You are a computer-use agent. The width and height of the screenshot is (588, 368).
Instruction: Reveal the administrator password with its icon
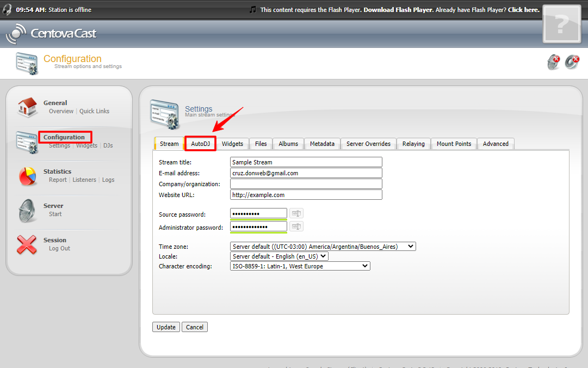click(x=296, y=226)
